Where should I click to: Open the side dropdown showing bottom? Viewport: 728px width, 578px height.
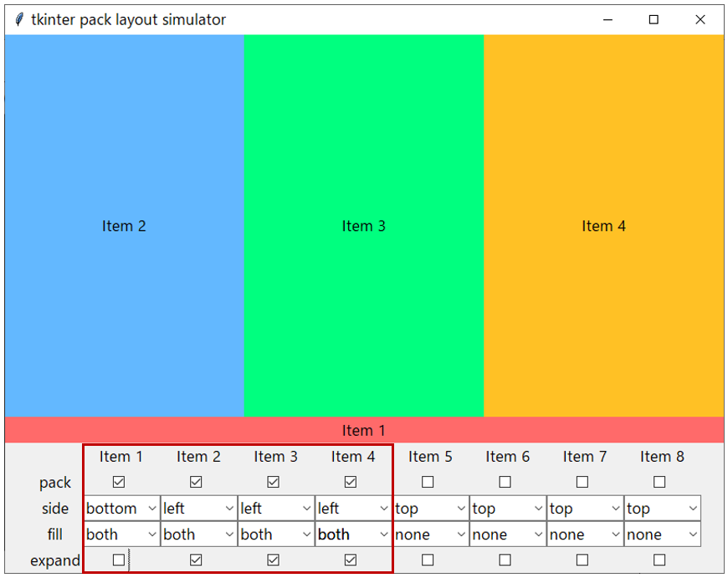(121, 509)
